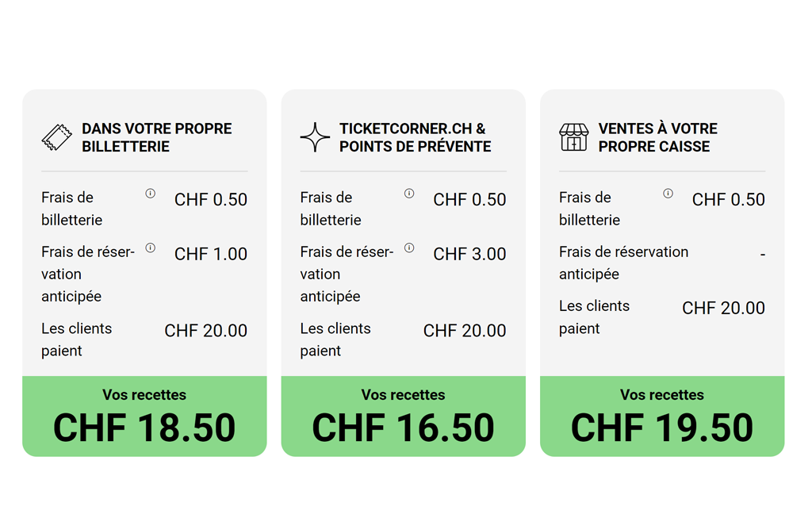Show info for Frais de billetterie in Ticketcorner card
The image size is (812, 522).
[409, 194]
